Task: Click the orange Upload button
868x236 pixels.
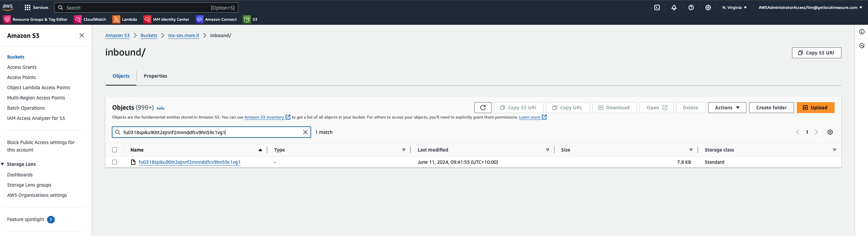Action: point(815,108)
